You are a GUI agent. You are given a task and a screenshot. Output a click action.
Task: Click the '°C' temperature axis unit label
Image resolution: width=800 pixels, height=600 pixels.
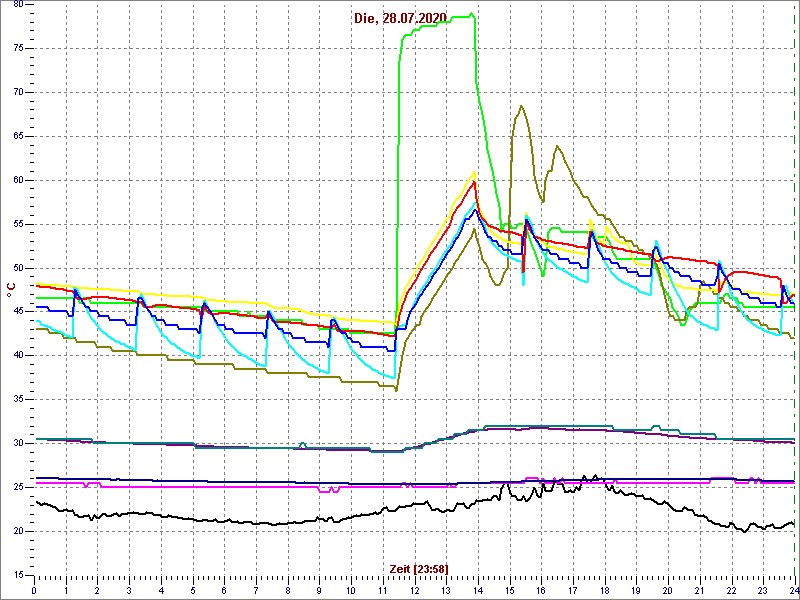[x=10, y=290]
